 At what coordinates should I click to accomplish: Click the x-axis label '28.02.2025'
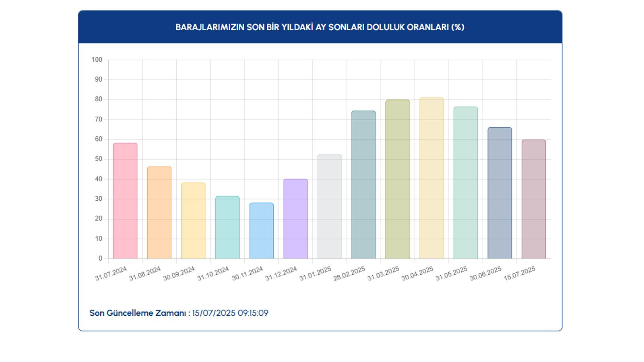click(349, 274)
